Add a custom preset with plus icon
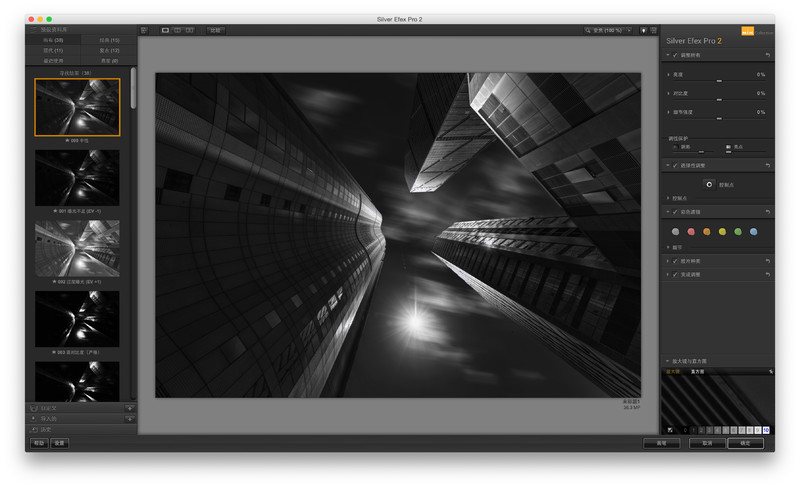 tap(130, 408)
